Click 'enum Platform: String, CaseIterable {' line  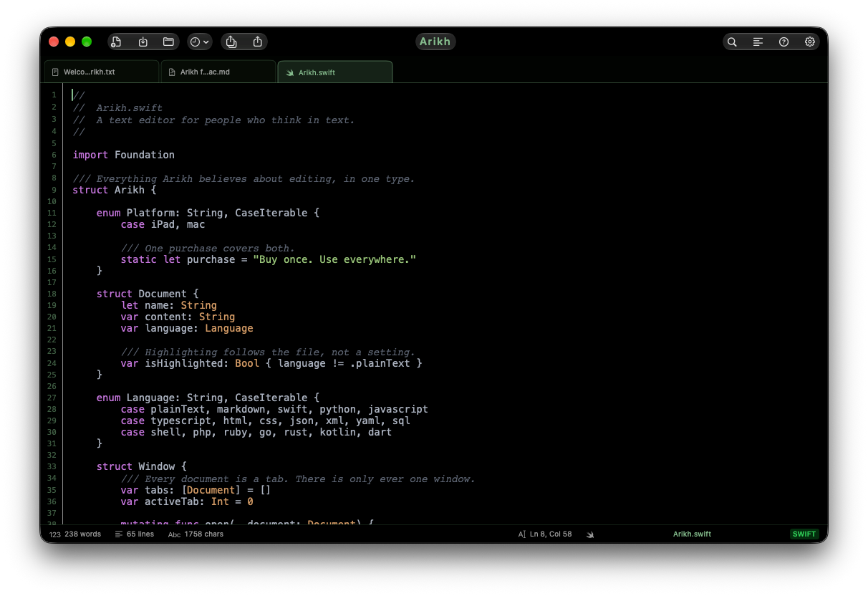click(208, 213)
